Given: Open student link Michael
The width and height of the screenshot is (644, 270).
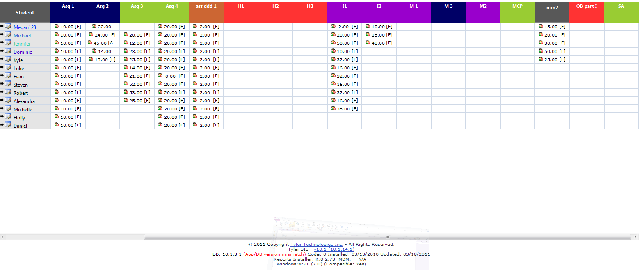Looking at the screenshot, I should coord(22,36).
